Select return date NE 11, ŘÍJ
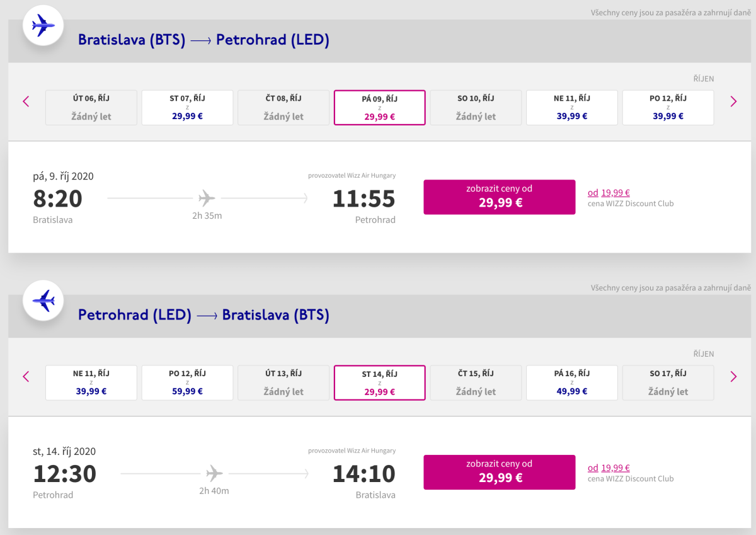The width and height of the screenshot is (756, 535). coord(91,383)
